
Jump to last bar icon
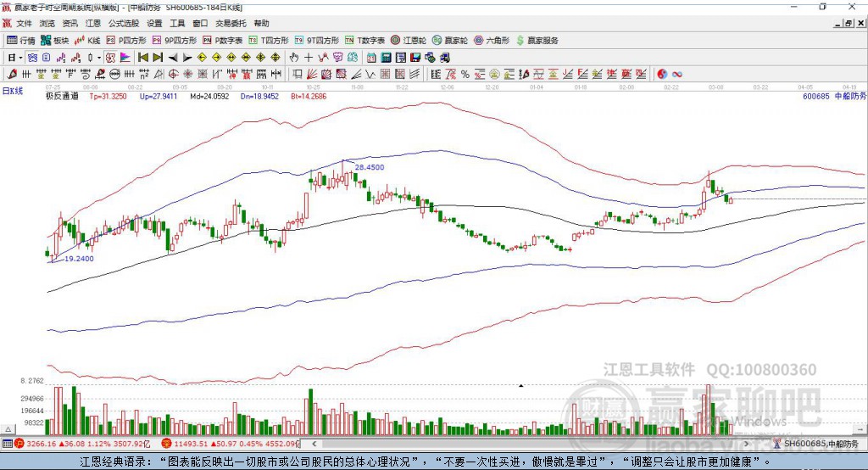click(158, 58)
